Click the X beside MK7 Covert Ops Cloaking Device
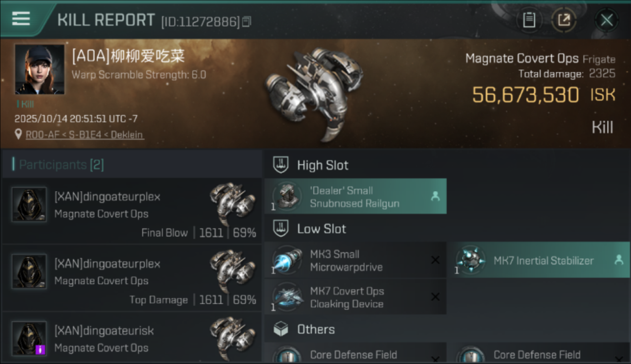631x364 pixels. (x=435, y=297)
